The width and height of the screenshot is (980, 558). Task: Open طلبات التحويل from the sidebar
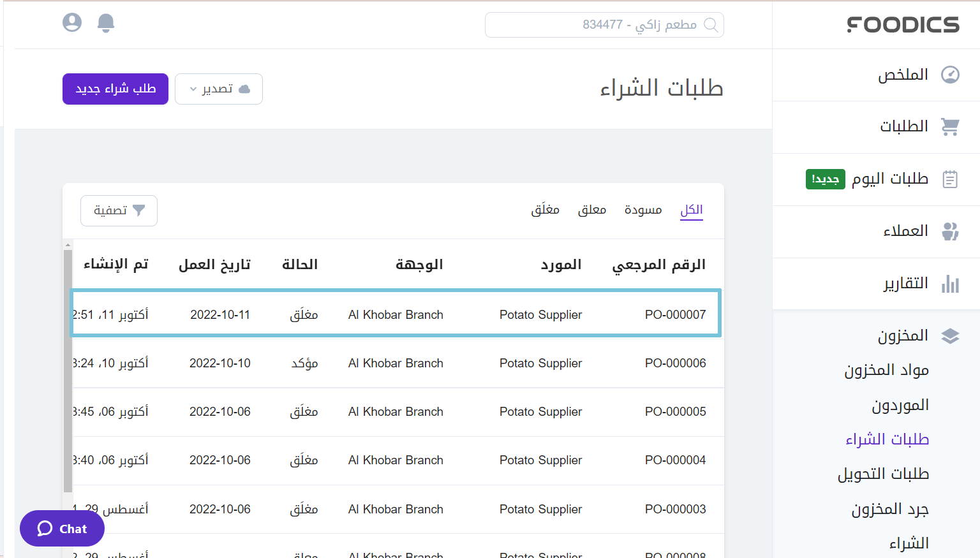[x=884, y=473]
